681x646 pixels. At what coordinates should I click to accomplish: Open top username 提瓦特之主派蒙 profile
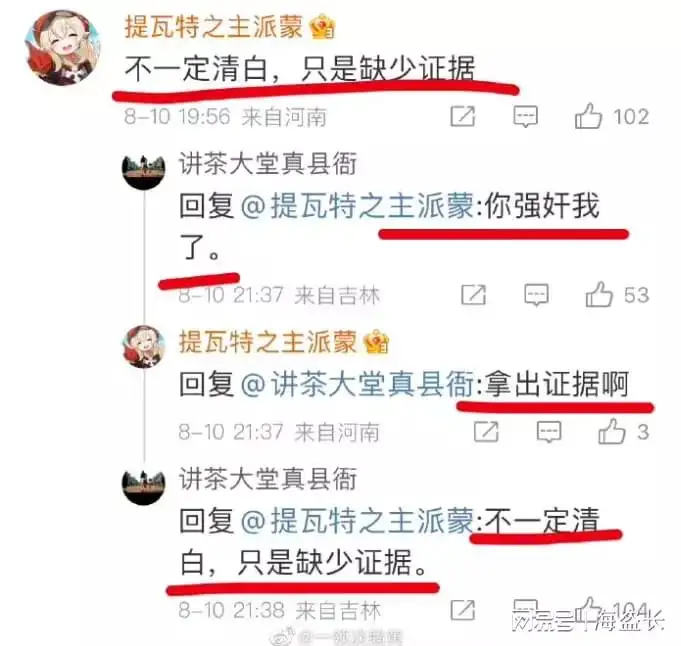click(214, 26)
